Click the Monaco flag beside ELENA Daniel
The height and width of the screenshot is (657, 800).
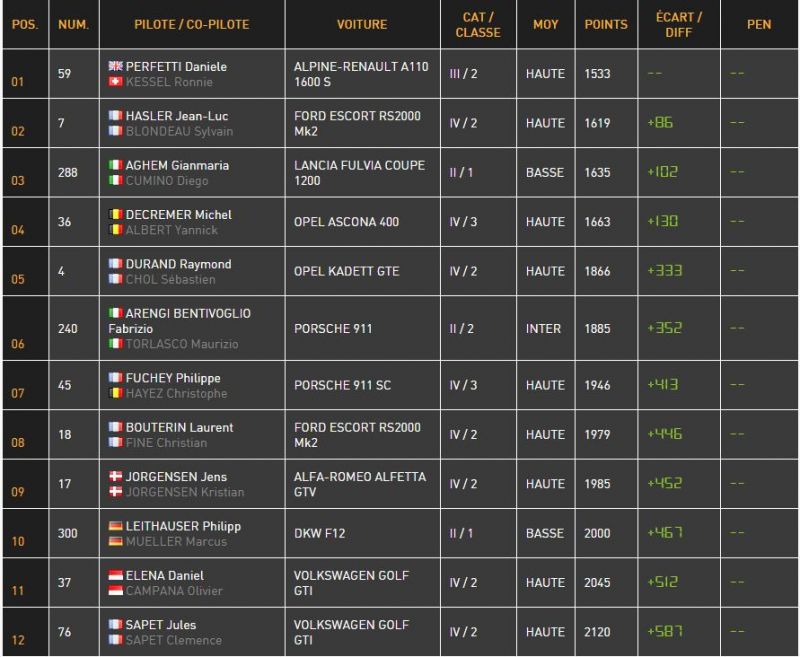pyautogui.click(x=115, y=575)
